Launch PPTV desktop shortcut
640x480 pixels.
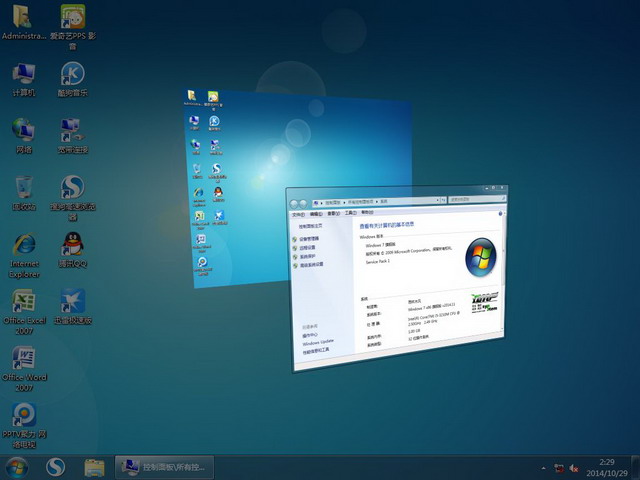coord(23,415)
